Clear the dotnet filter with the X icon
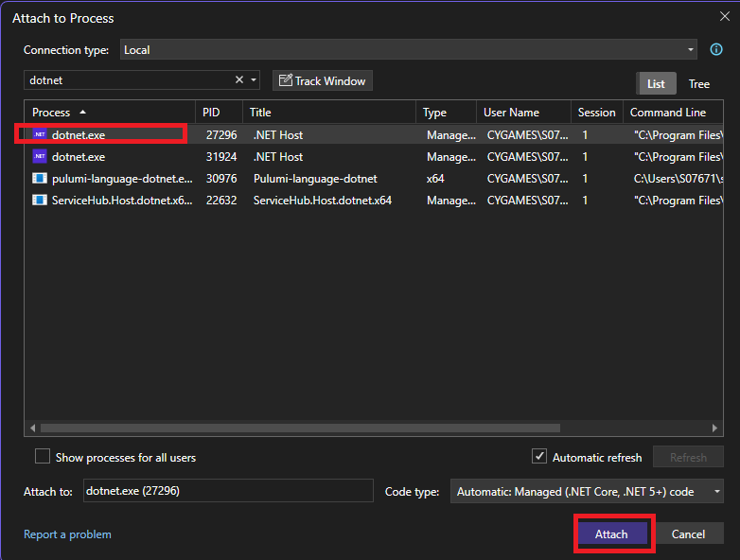Viewport: 740px width, 560px height. coord(239,79)
